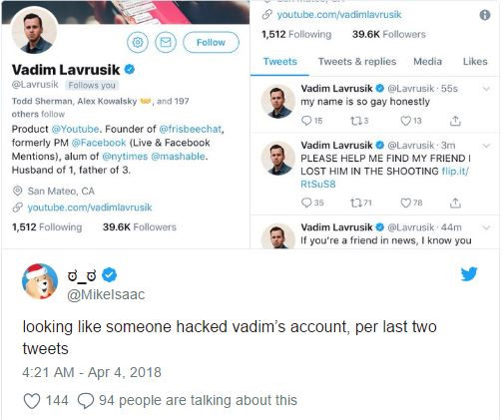Click the MikeIsaac bear avatar
The height and width of the screenshot is (420, 504).
40,281
